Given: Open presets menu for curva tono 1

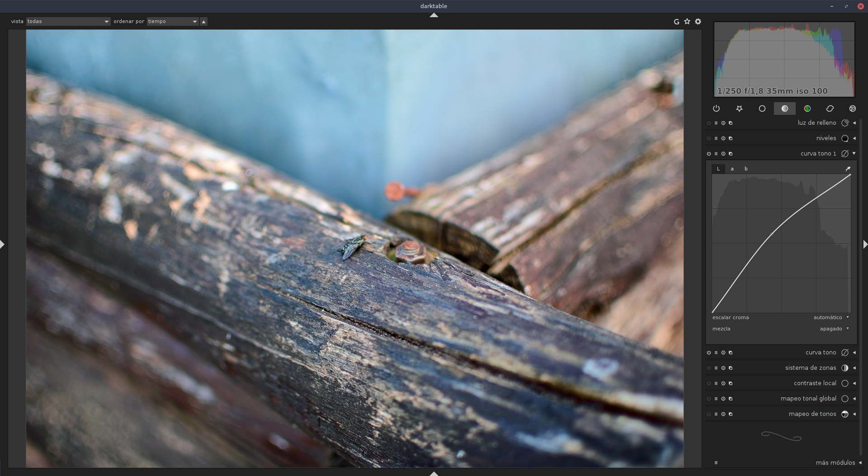Looking at the screenshot, I should pyautogui.click(x=716, y=154).
